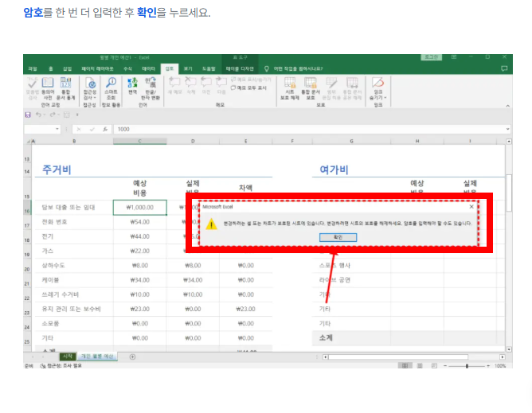Click the Translate icon

point(132,83)
